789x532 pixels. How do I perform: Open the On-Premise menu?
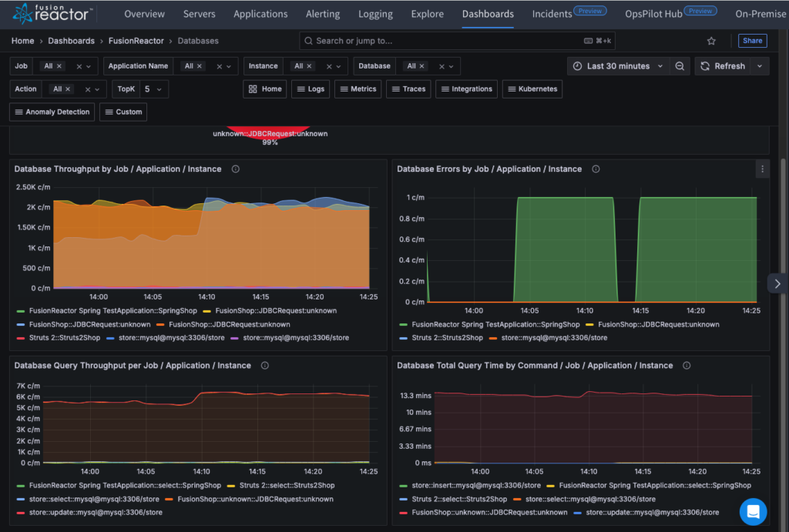(x=760, y=14)
